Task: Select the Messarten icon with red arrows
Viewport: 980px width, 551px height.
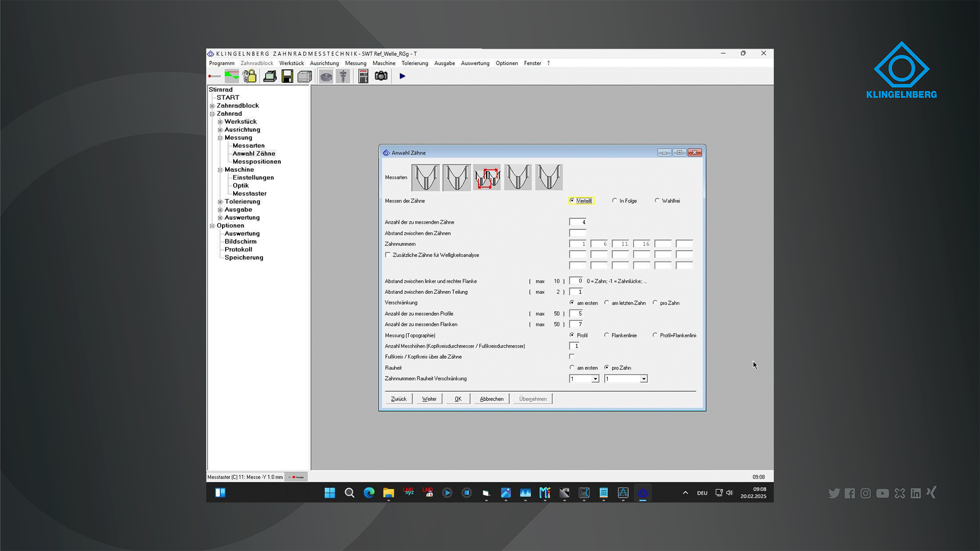Action: pyautogui.click(x=487, y=178)
